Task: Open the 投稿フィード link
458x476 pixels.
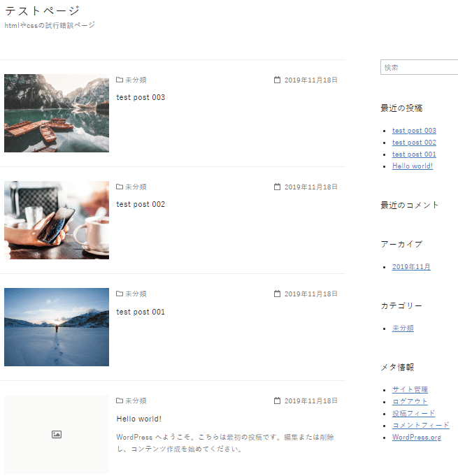Action: pyautogui.click(x=413, y=413)
